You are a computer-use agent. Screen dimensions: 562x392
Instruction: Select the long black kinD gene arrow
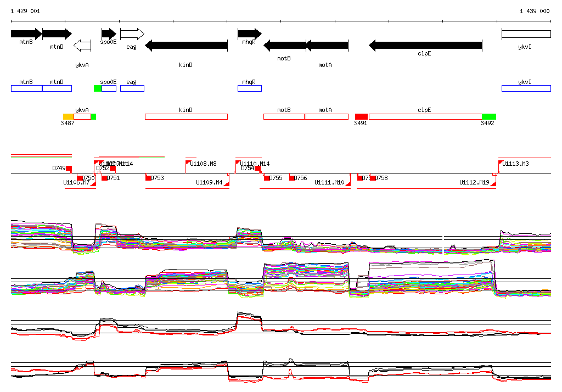click(x=187, y=46)
